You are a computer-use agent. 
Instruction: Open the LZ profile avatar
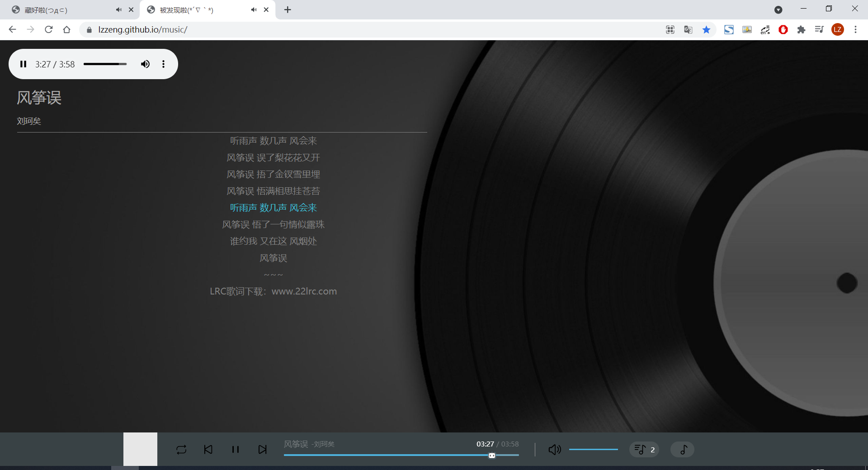point(837,29)
